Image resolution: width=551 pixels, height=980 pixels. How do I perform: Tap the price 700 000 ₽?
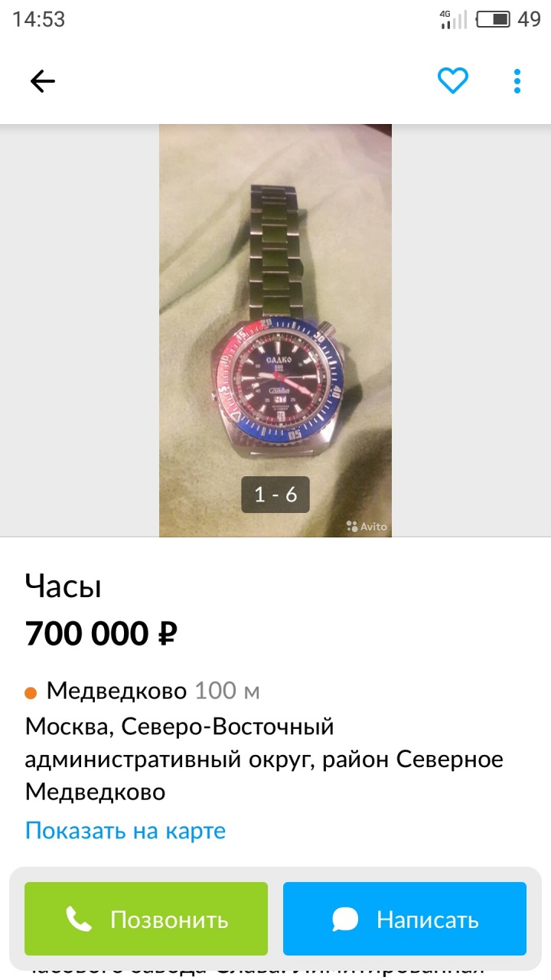[x=102, y=633]
